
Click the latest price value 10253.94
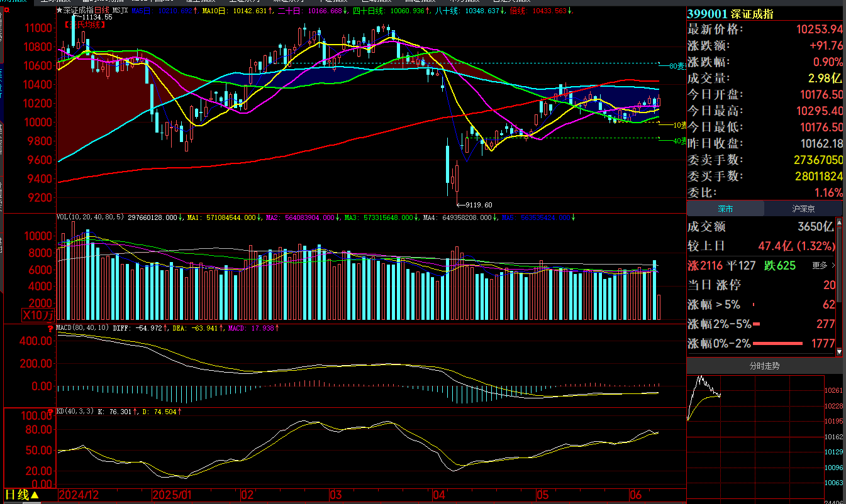(818, 30)
